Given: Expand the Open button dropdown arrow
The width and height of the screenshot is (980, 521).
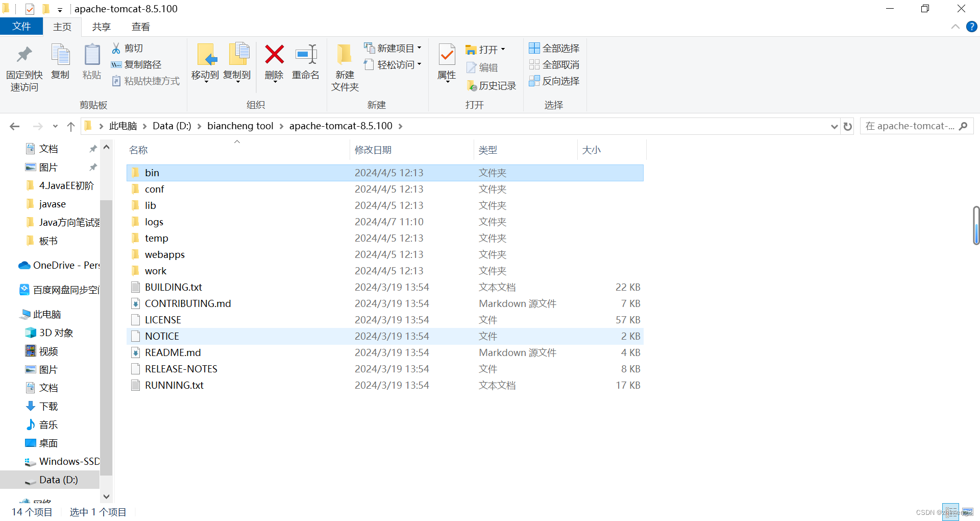Looking at the screenshot, I should tap(503, 50).
